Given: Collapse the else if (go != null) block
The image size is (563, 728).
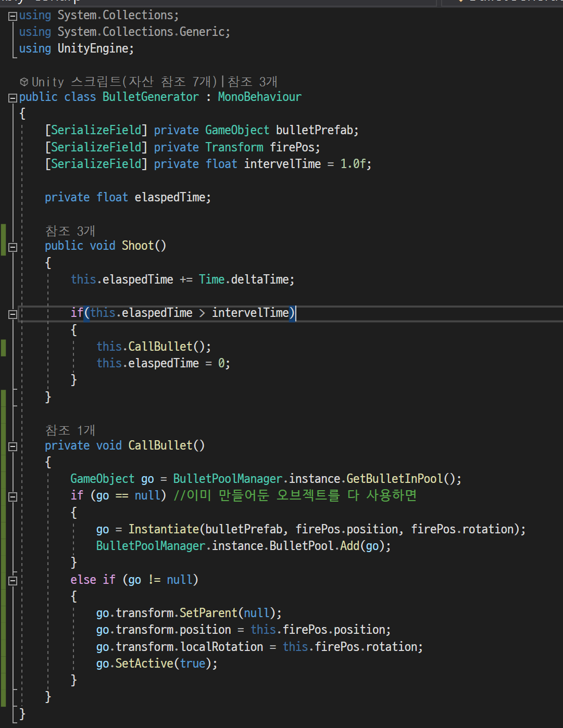Looking at the screenshot, I should (x=12, y=581).
